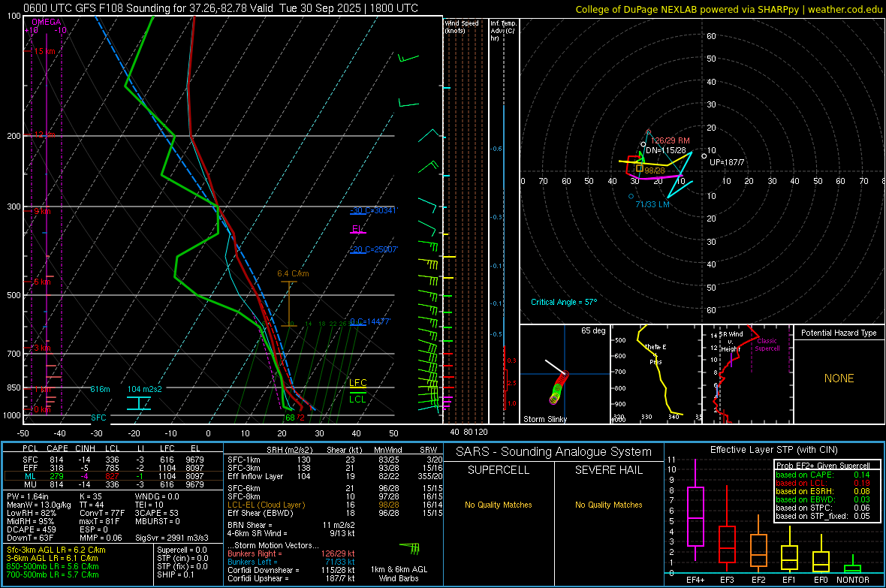Click the Wind Speed (knots) panel header
This screenshot has height=588, width=886.
[x=462, y=26]
